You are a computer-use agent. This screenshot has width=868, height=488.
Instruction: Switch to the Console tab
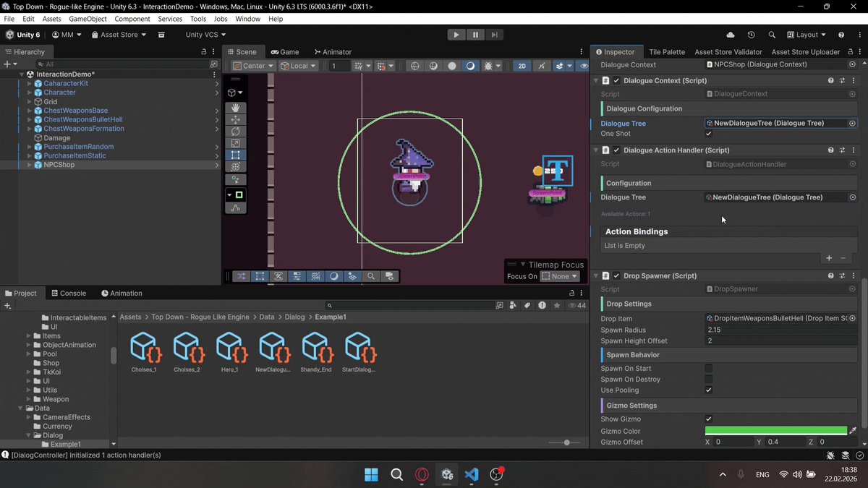(68, 294)
